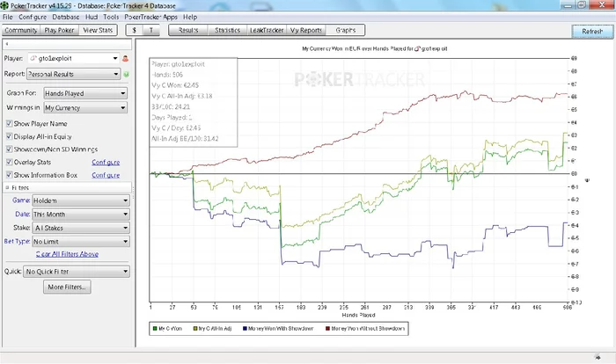Toggle Display All-in Equity checkbox
616x364 pixels.
point(9,136)
